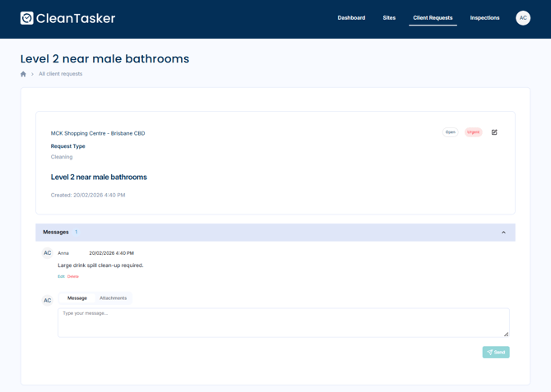Click the Open status badge
Image resolution: width=551 pixels, height=392 pixels.
pos(450,132)
